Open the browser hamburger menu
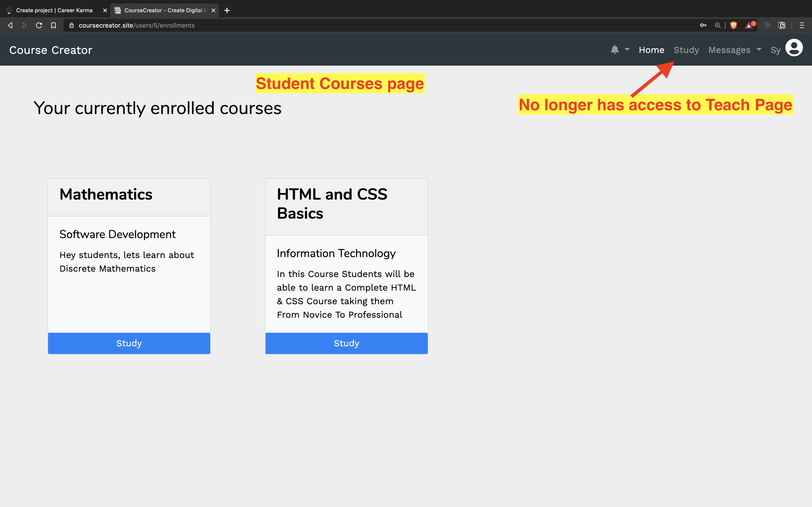Screen dimensions: 812x507 (802, 26)
